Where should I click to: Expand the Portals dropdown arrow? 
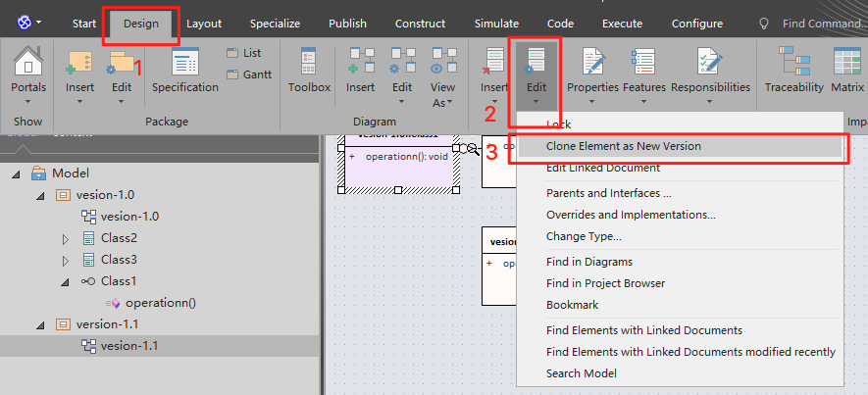click(28, 102)
